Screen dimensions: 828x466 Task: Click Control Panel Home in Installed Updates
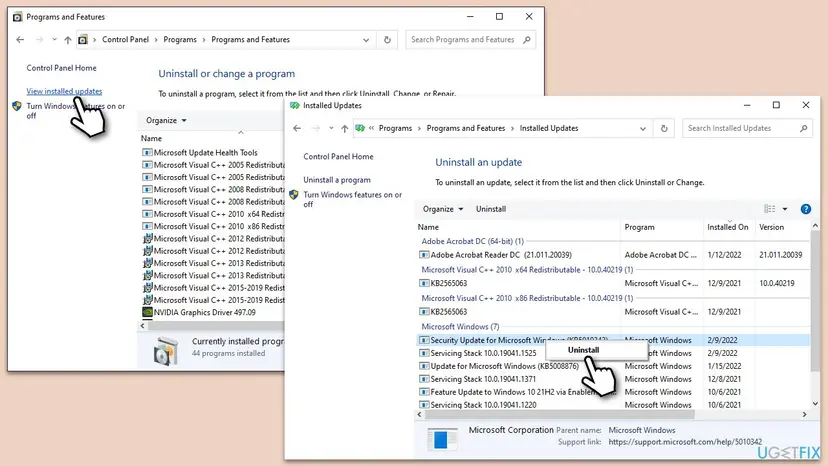click(338, 157)
